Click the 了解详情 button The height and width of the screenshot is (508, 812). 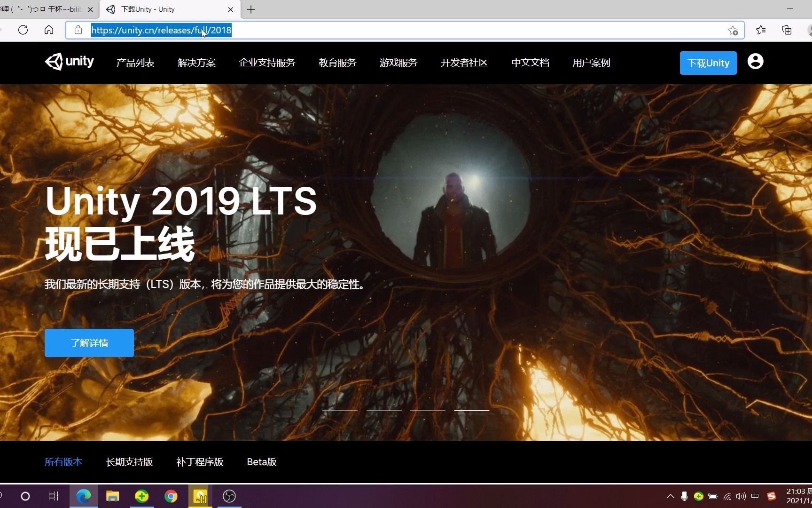coord(89,343)
